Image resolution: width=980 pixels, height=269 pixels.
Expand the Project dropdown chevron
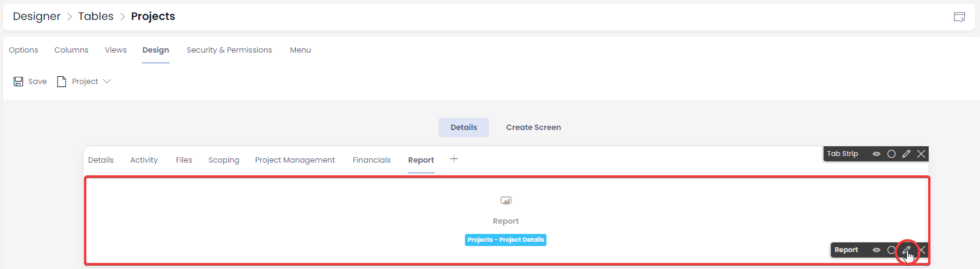pyautogui.click(x=107, y=82)
